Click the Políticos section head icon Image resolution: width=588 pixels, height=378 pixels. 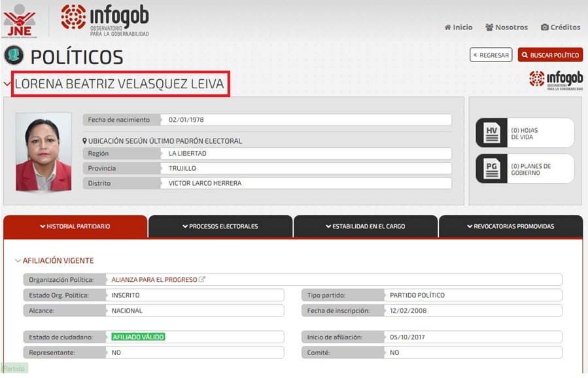(14, 56)
